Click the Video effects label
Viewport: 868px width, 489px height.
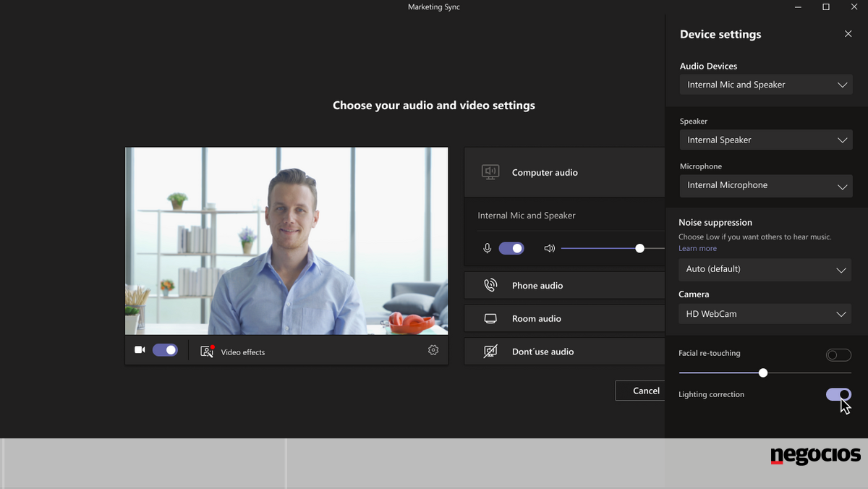coord(243,352)
